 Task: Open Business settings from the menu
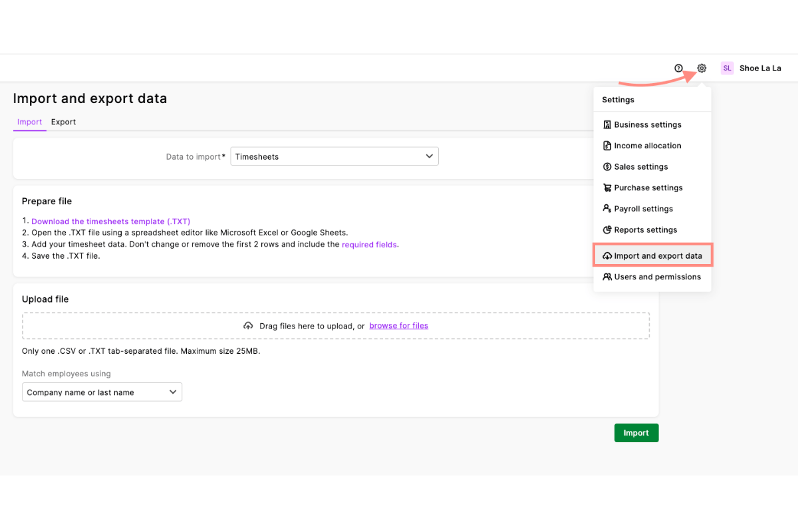(x=647, y=124)
